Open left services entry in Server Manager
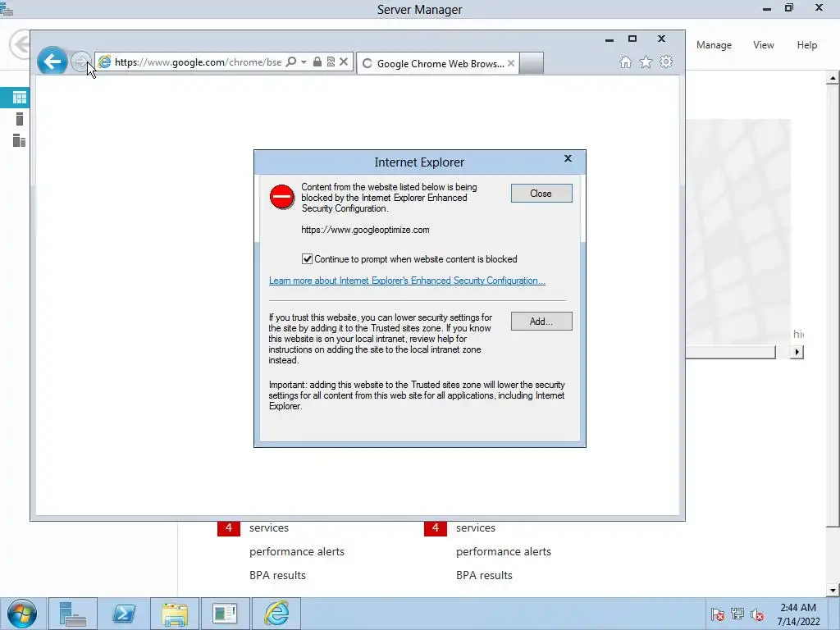Image resolution: width=840 pixels, height=630 pixels. click(269, 528)
